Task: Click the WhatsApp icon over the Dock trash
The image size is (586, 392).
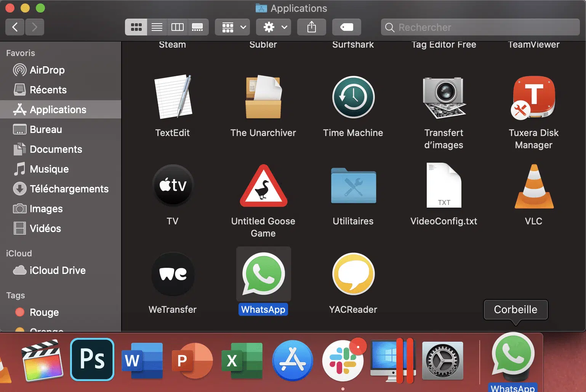Action: click(x=513, y=355)
